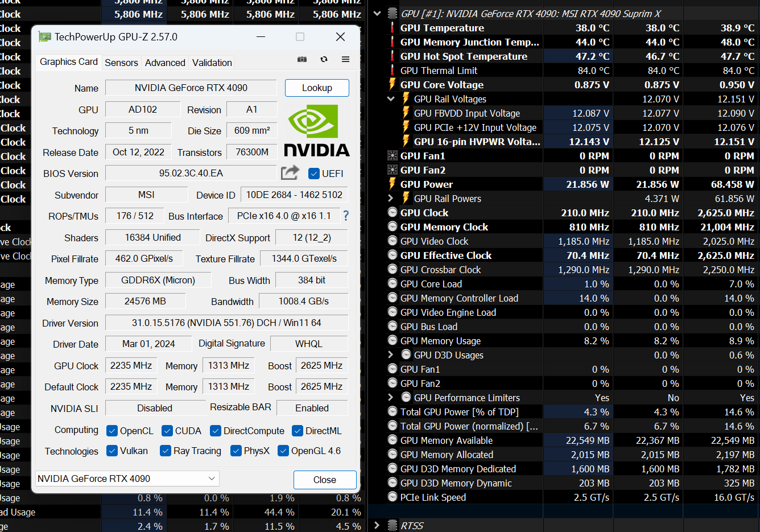Image resolution: width=760 pixels, height=532 pixels.
Task: Click the GPU 16-pin HVPWR Voltage lightning icon
Action: [406, 142]
